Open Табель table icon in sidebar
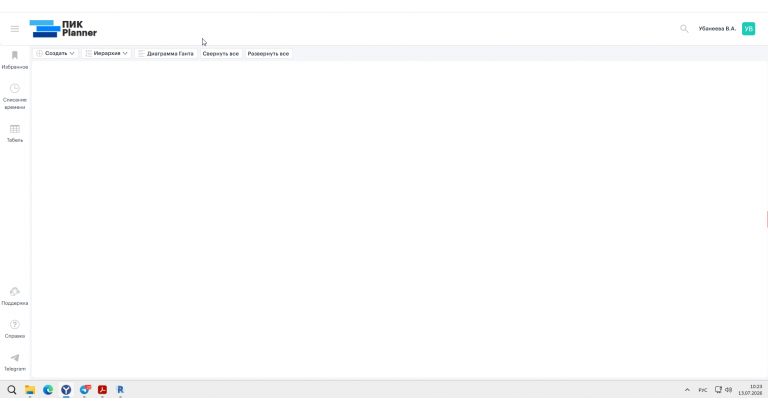 coord(15,134)
